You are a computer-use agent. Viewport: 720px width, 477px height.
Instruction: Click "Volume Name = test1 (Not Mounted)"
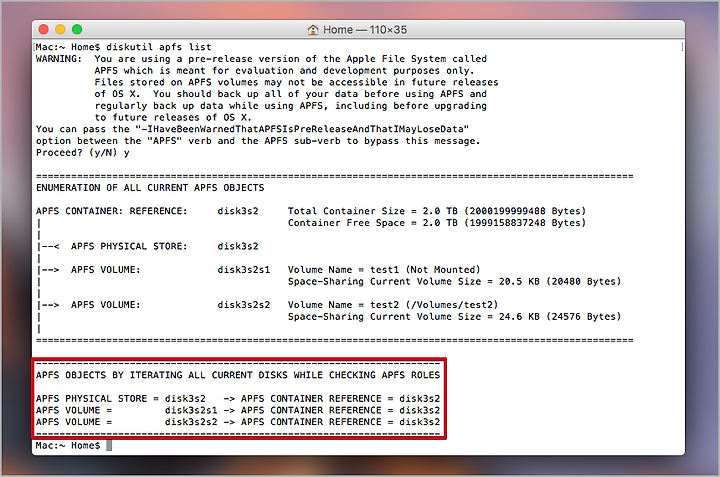point(384,269)
